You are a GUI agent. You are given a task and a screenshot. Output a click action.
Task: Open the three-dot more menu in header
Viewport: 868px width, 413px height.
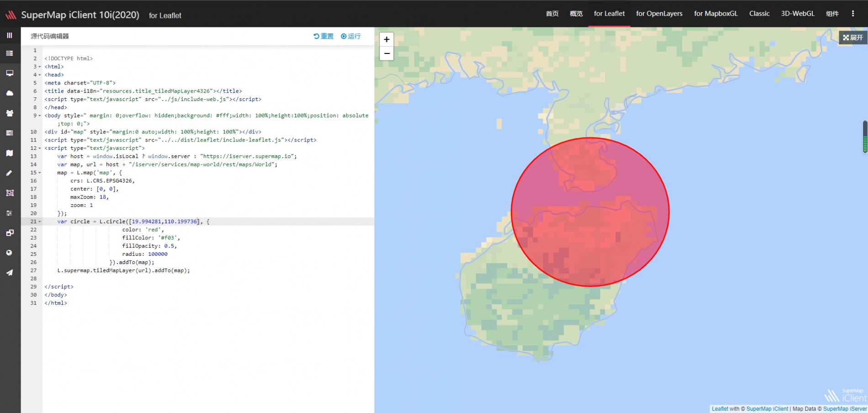[853, 14]
